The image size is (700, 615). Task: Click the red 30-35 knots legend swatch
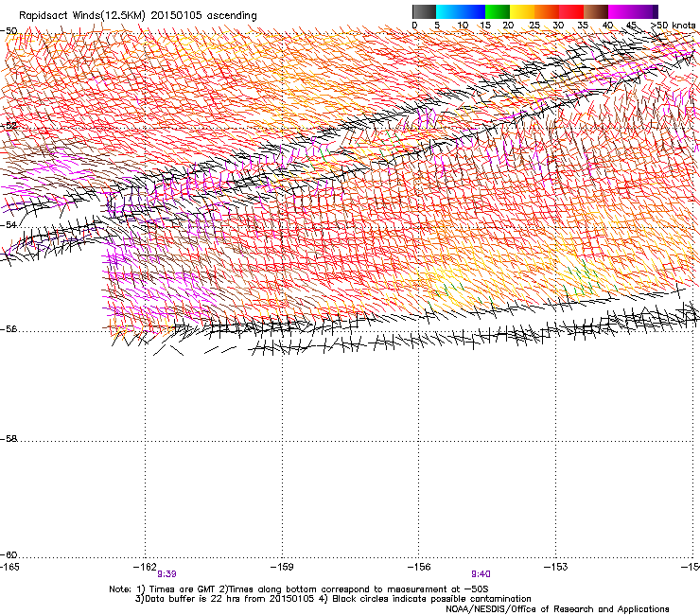[571, 11]
